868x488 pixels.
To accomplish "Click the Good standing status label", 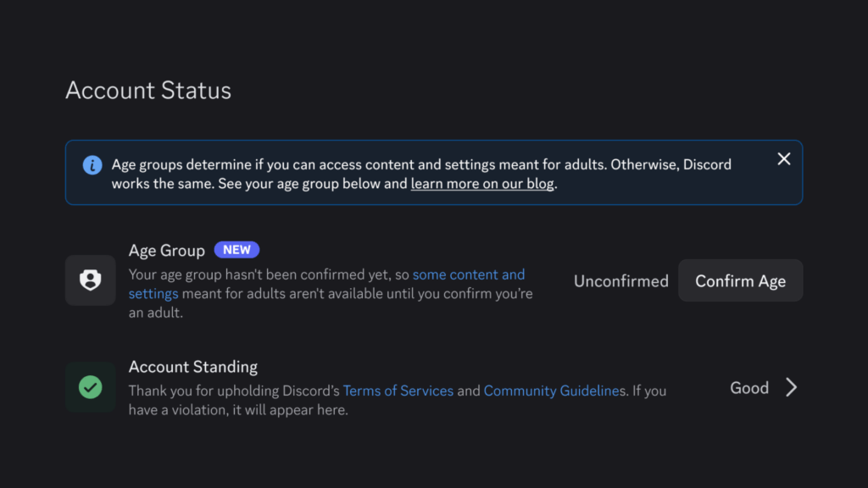I will [x=749, y=388].
